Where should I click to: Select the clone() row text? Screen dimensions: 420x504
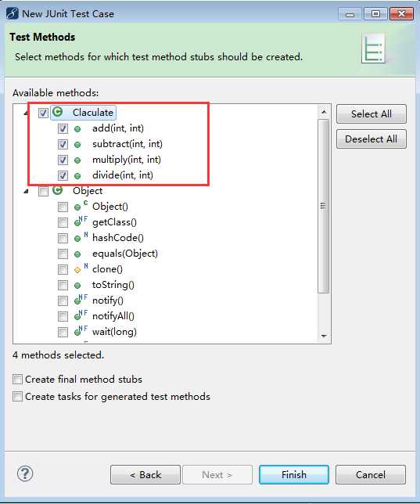pos(107,269)
